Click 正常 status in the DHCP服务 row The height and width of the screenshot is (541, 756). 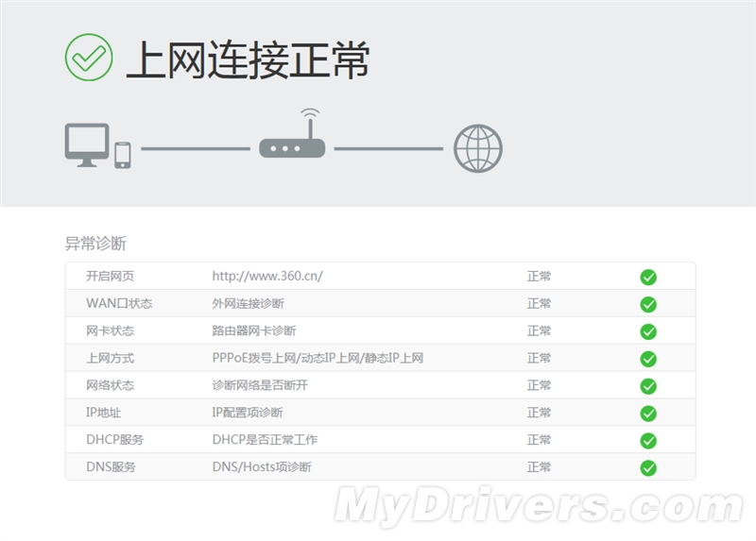click(539, 440)
